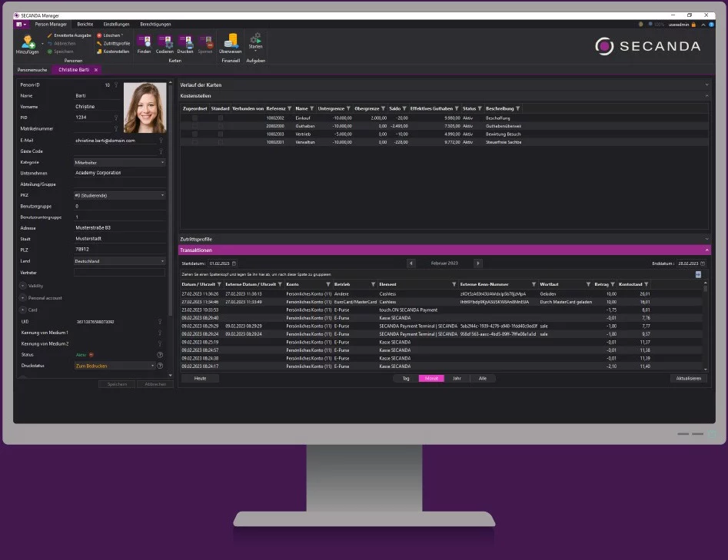728x560 pixels.
Task: Click the key icon next to PID
Action: (116, 118)
